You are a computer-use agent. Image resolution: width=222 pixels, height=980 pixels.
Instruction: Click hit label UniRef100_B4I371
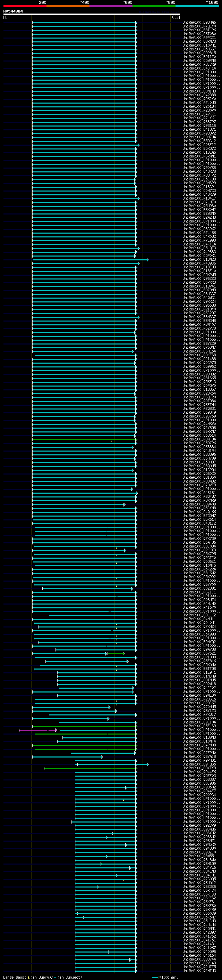point(199,130)
